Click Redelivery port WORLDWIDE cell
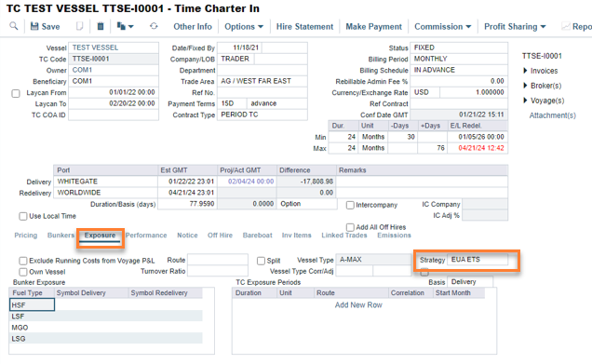This screenshot has height=364, width=592. 106,193
